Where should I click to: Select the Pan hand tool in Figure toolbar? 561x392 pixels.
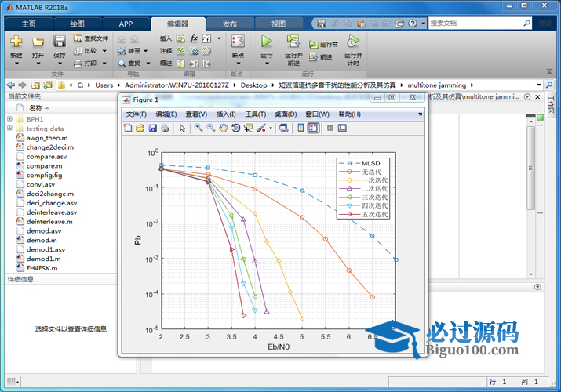pyautogui.click(x=224, y=128)
